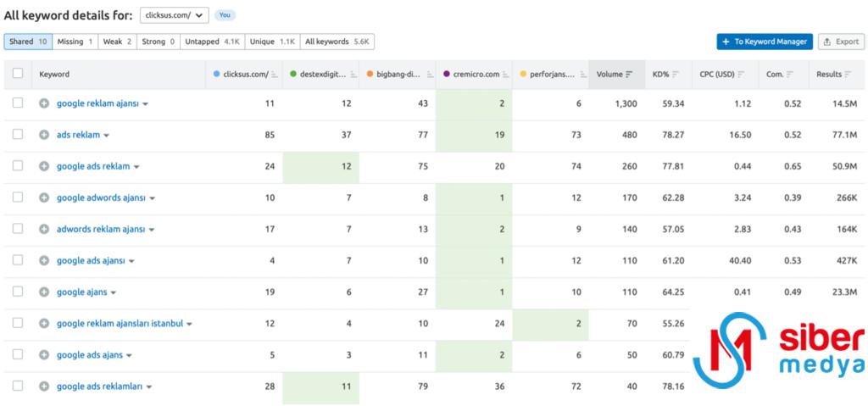Expand arrow next to 'ads reklam'

click(106, 136)
